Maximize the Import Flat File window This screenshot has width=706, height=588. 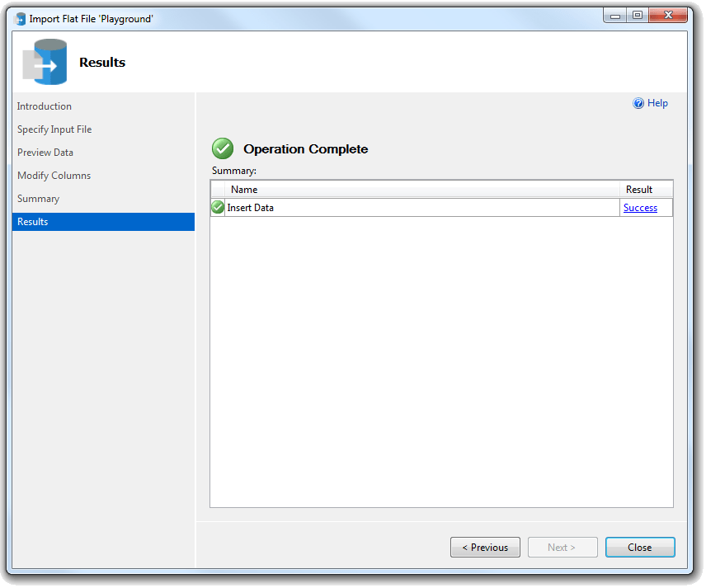tap(637, 16)
